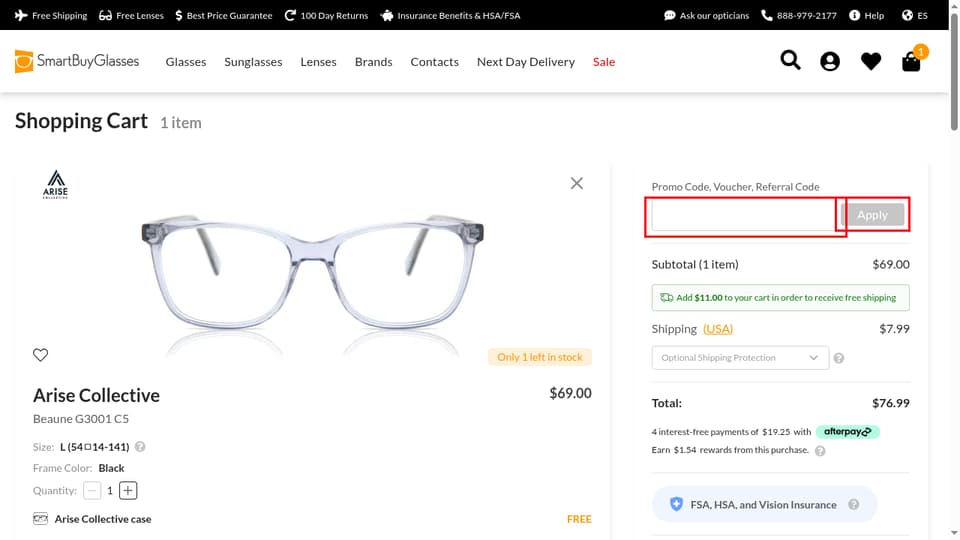Image resolution: width=960 pixels, height=540 pixels.
Task: Open the shopping bag cart icon
Action: (911, 61)
